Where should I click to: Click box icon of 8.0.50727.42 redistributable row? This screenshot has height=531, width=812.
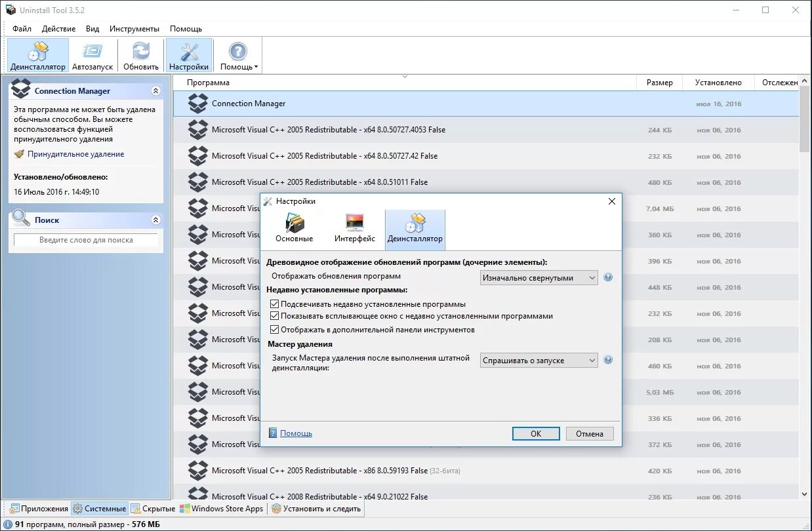click(197, 156)
